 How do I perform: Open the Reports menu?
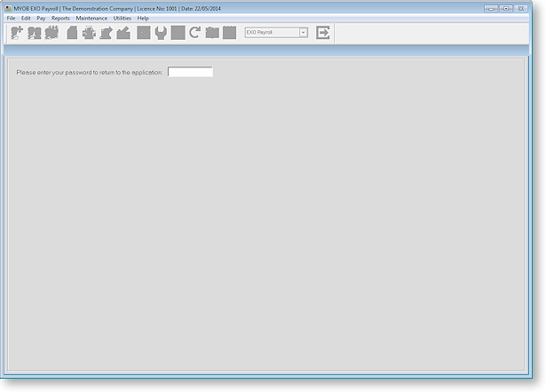point(60,18)
